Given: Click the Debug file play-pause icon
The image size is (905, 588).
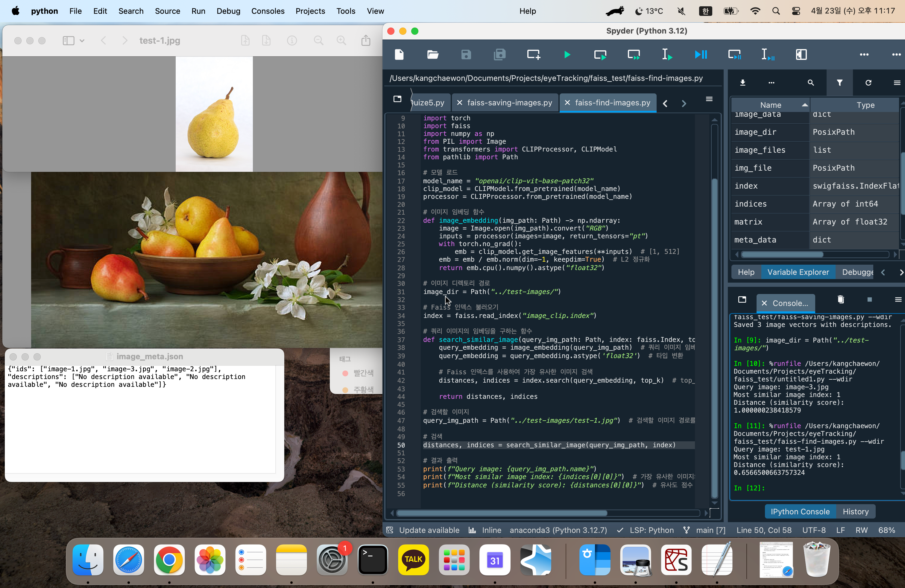Looking at the screenshot, I should [700, 55].
